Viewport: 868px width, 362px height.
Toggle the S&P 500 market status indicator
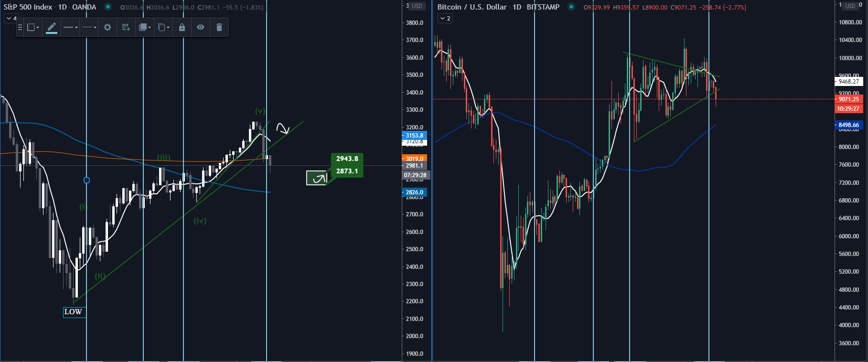[x=108, y=7]
